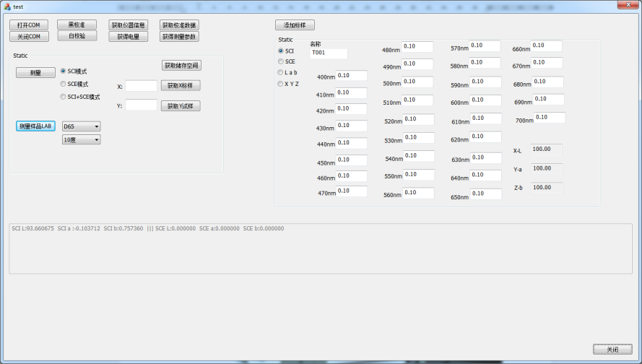The image size is (642, 364).
Task: Click the 获取储存空间 button
Action: pos(181,66)
